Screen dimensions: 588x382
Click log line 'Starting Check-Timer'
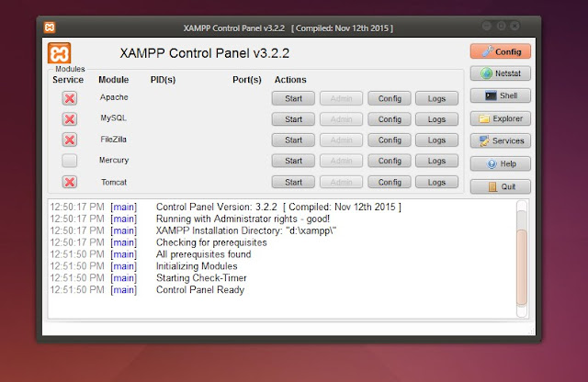(201, 278)
